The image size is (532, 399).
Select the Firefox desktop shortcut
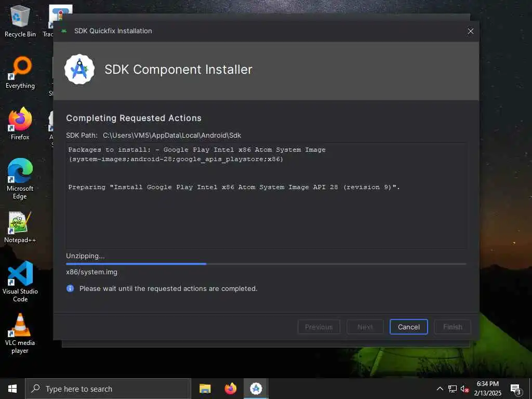20,124
